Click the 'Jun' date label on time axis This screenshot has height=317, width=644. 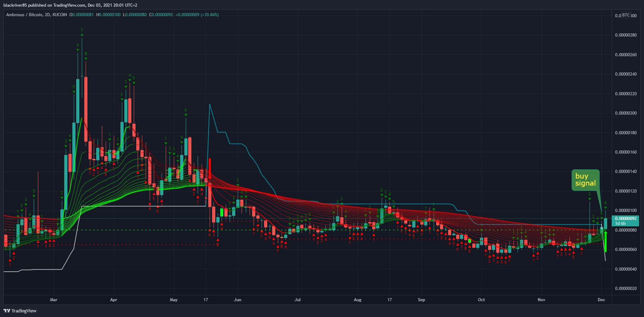click(238, 300)
